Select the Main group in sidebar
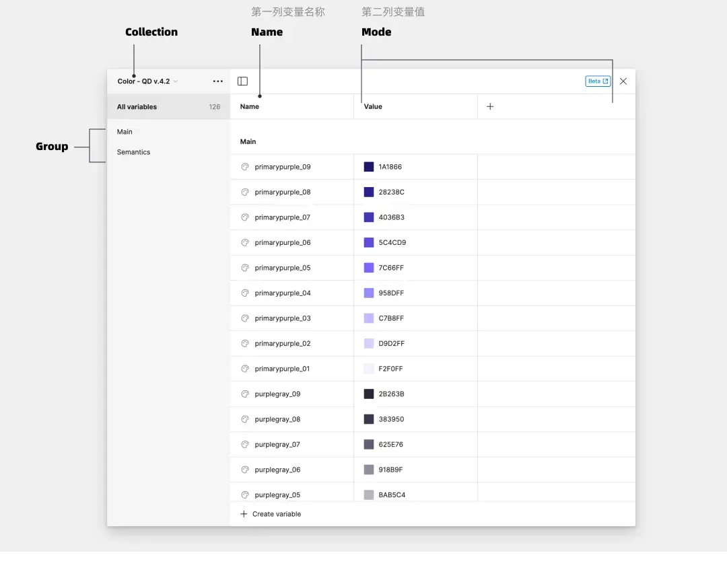 coord(125,132)
